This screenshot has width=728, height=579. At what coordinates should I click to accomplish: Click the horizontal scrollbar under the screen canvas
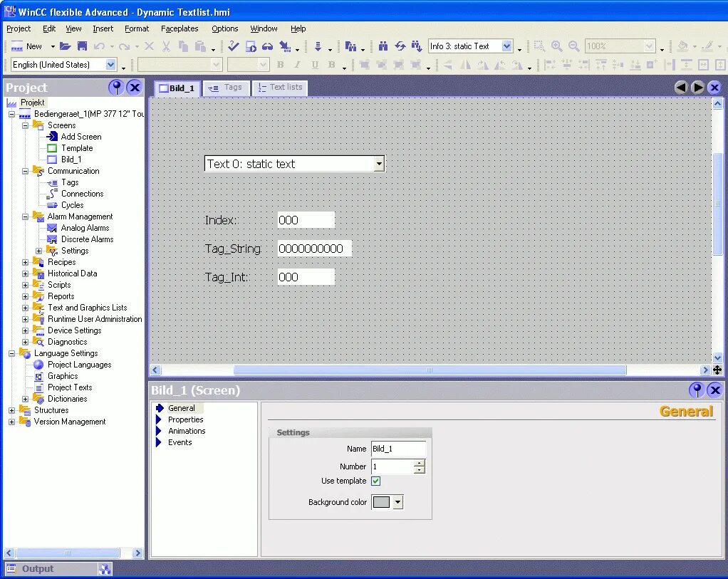pyautogui.click(x=430, y=370)
